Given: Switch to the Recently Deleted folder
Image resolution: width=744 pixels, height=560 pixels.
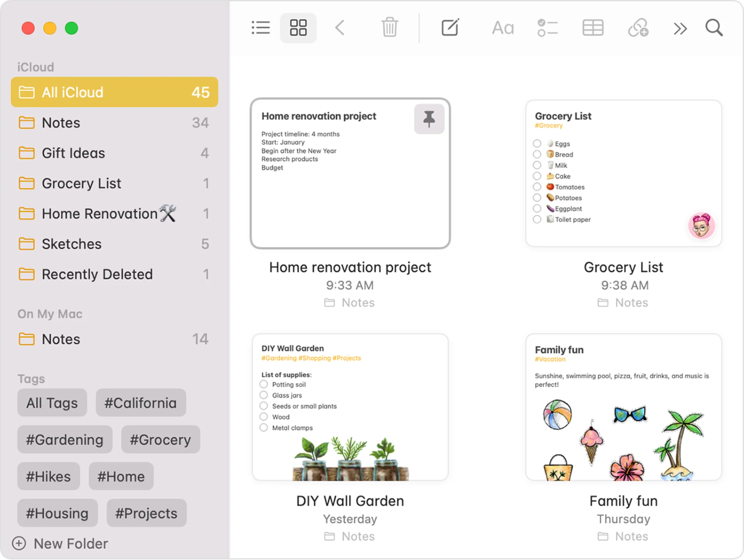Looking at the screenshot, I should [x=97, y=274].
